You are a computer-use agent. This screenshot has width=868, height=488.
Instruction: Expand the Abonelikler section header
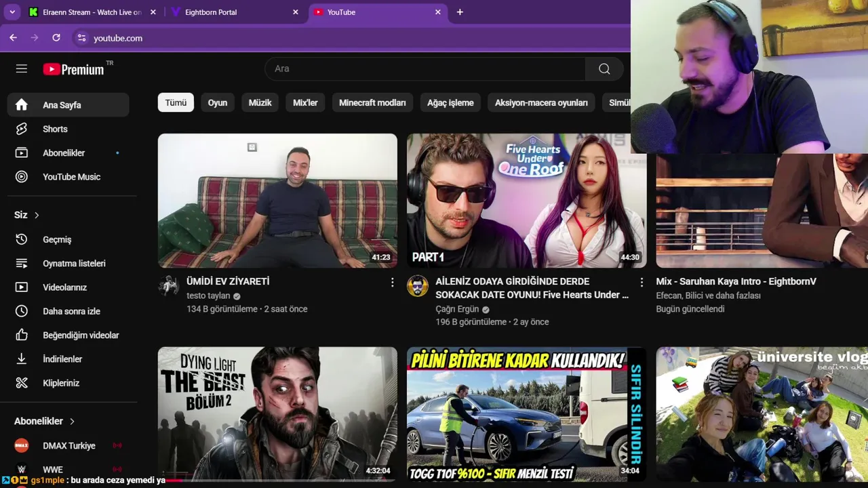click(x=45, y=421)
